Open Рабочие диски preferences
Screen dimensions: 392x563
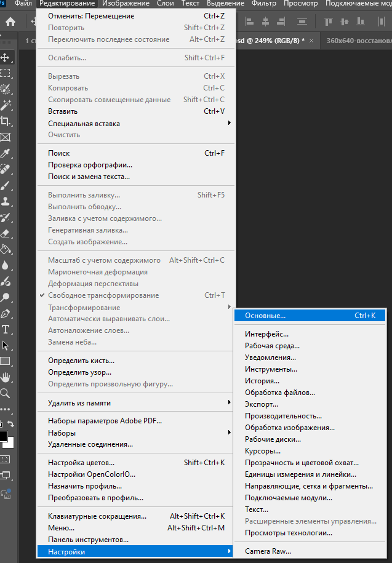310,439
